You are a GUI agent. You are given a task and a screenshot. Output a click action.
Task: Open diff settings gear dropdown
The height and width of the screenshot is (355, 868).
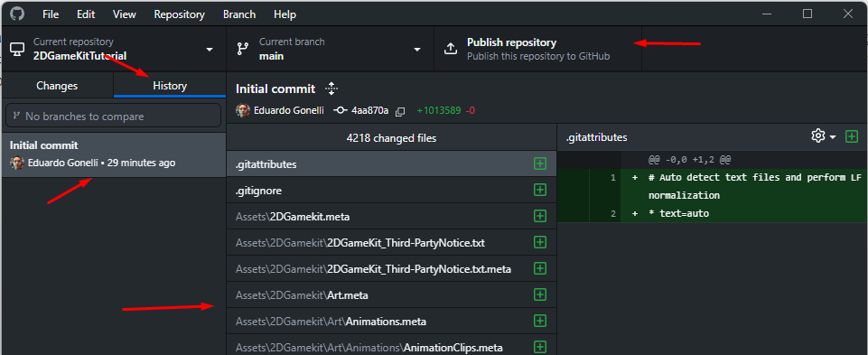[823, 136]
